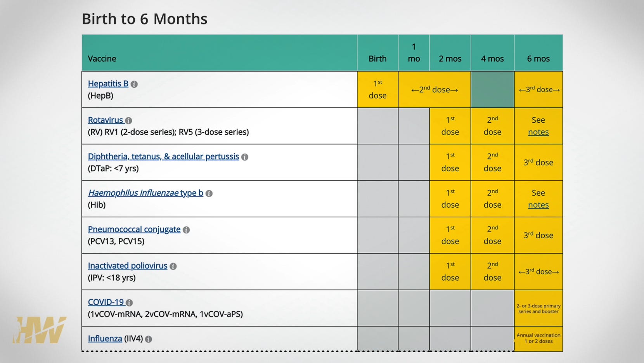Click DTaP 1st dose cell at 2 mos

point(450,162)
